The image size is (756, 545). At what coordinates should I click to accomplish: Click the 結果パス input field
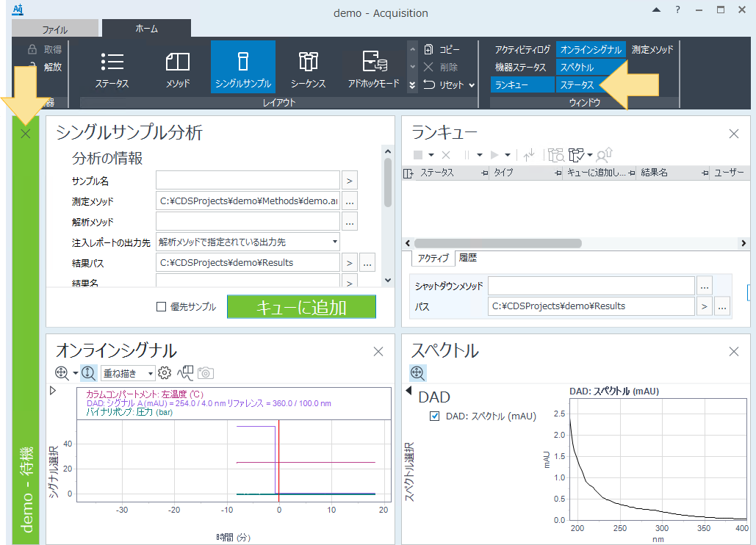pos(248,263)
